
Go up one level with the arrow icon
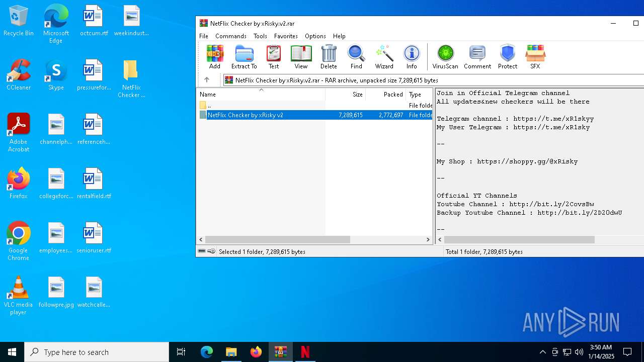(x=206, y=80)
